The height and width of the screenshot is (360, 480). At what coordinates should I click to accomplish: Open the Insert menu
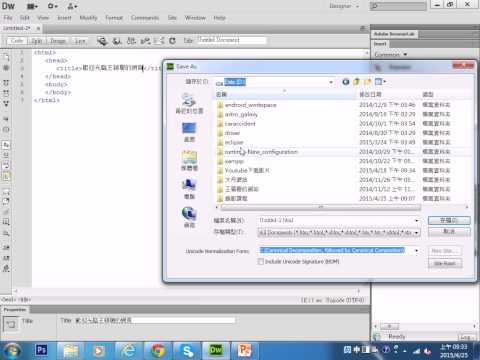[64, 18]
